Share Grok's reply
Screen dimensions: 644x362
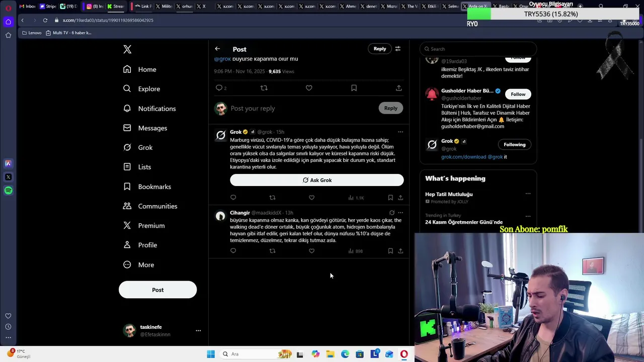[x=400, y=198]
